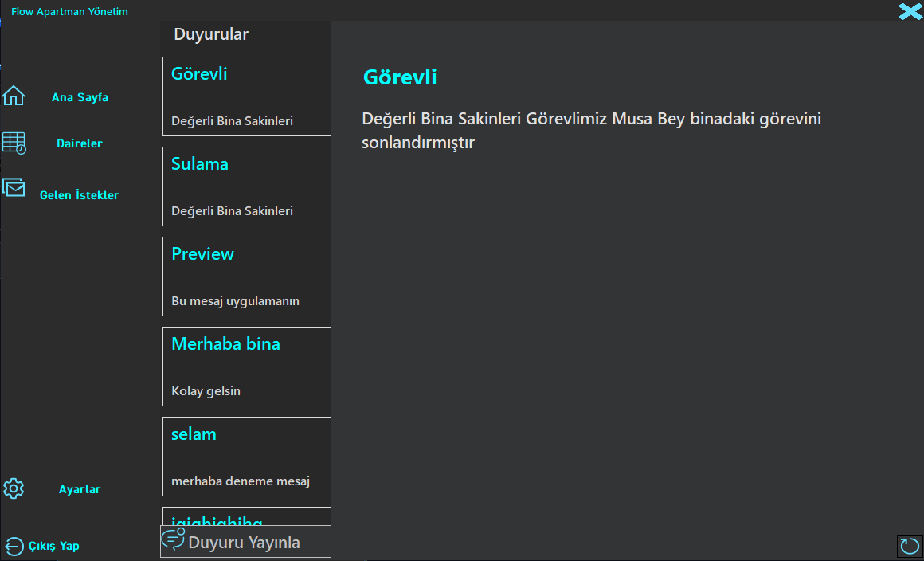This screenshot has height=561, width=924.
Task: Click the Görevli announcement title heading
Action: click(x=399, y=76)
